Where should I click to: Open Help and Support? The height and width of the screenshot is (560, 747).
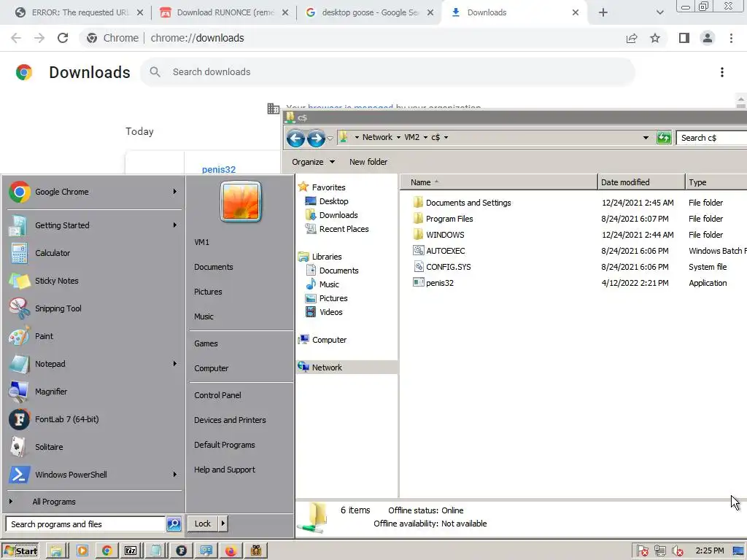pyautogui.click(x=225, y=470)
